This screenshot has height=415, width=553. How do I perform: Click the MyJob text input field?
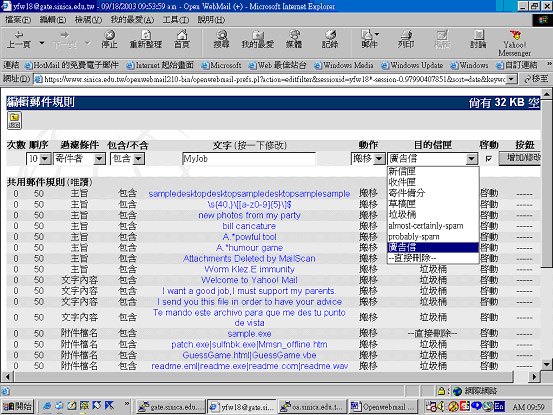249,159
